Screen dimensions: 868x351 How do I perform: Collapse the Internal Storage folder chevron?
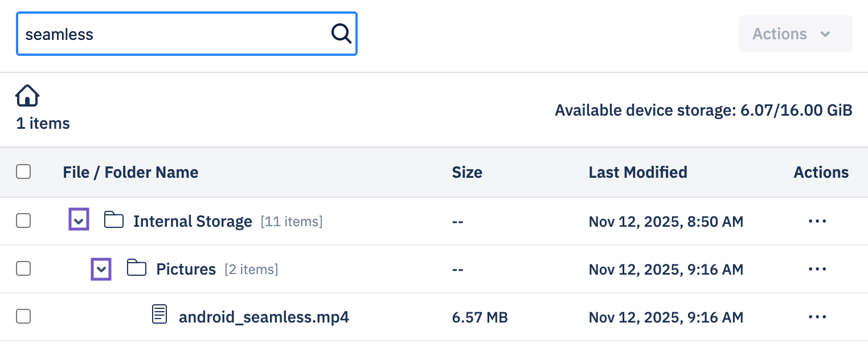point(79,219)
